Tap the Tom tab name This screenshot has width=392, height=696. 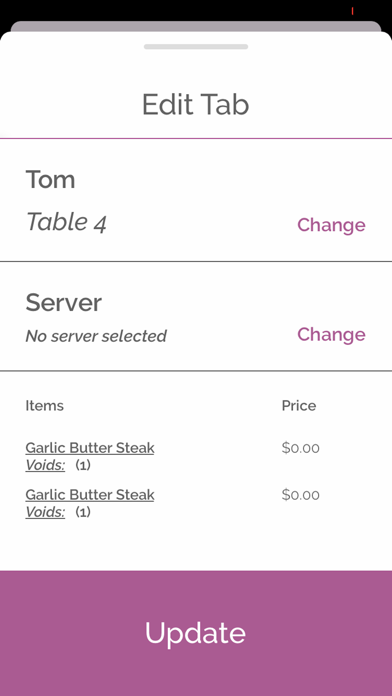click(50, 180)
